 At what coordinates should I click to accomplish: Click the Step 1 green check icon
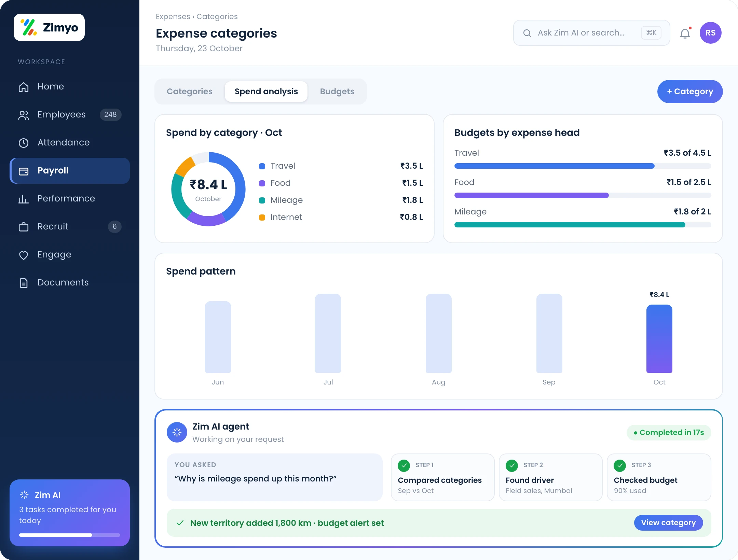click(x=404, y=465)
